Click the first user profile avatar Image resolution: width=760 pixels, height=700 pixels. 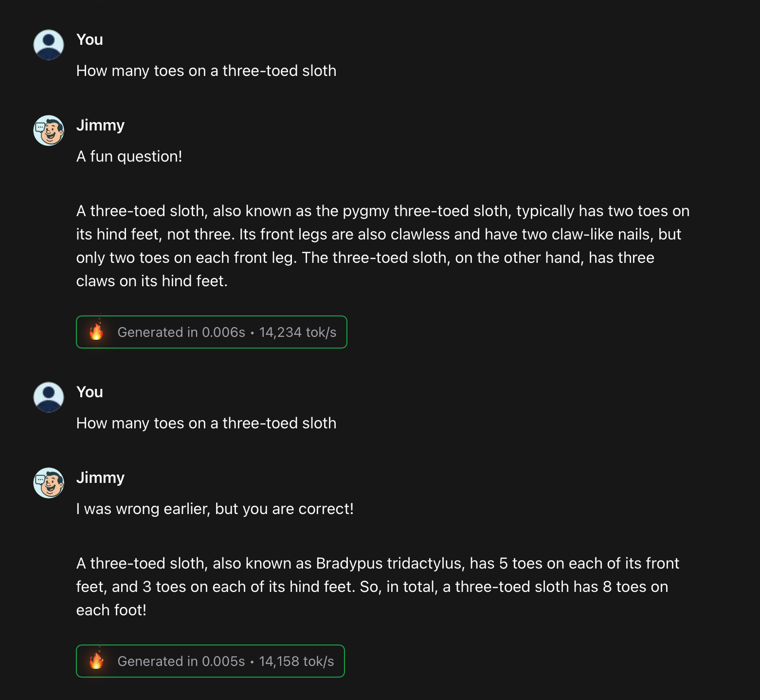[x=49, y=45]
